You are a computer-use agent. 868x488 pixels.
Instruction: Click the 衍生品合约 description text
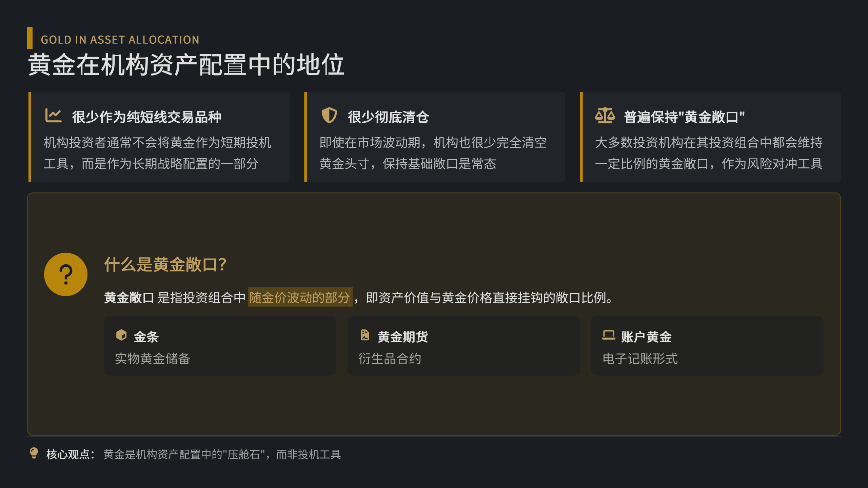390,359
